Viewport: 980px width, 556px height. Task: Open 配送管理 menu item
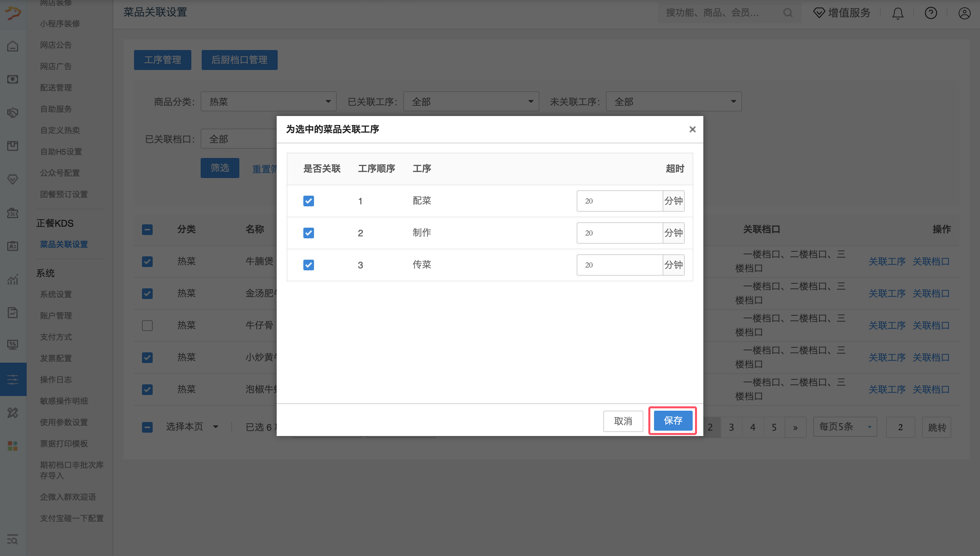click(56, 87)
